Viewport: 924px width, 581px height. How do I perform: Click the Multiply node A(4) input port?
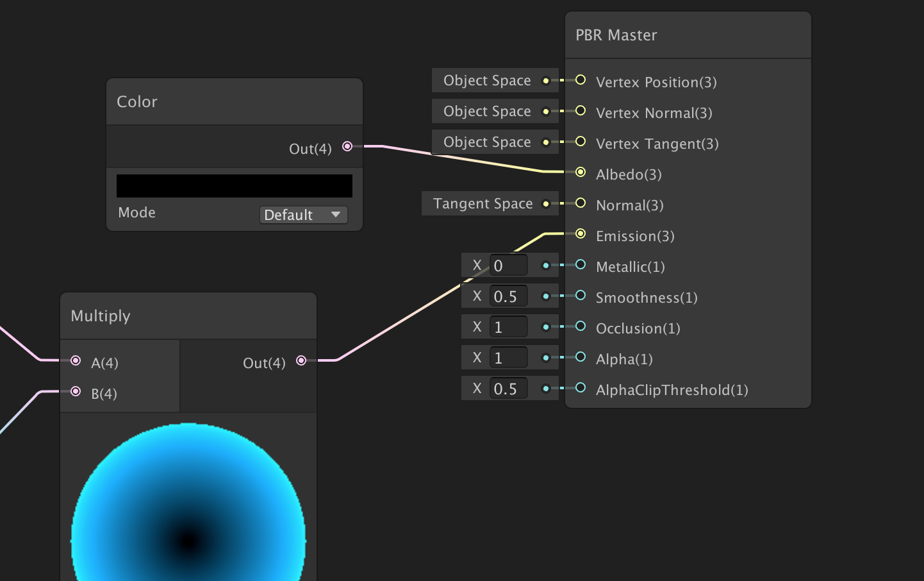76,360
